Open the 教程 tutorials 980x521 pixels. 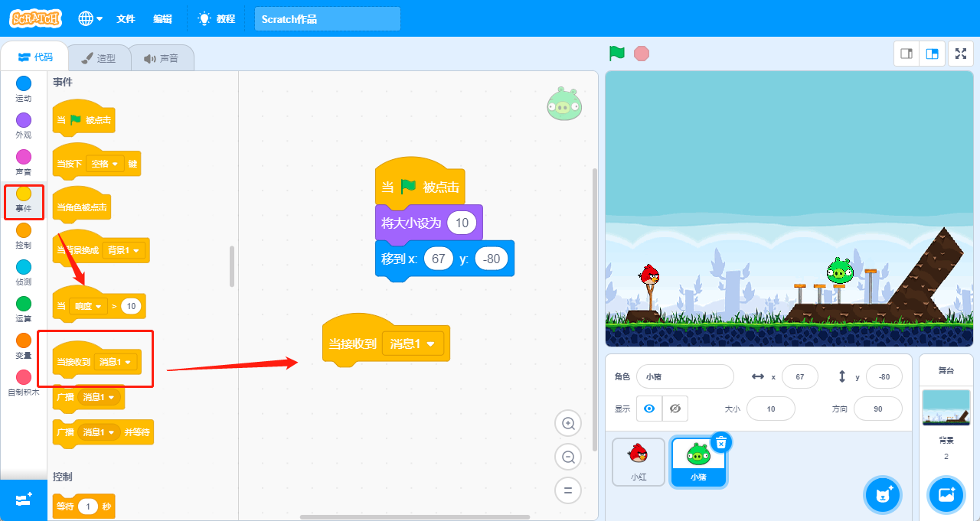pos(216,18)
